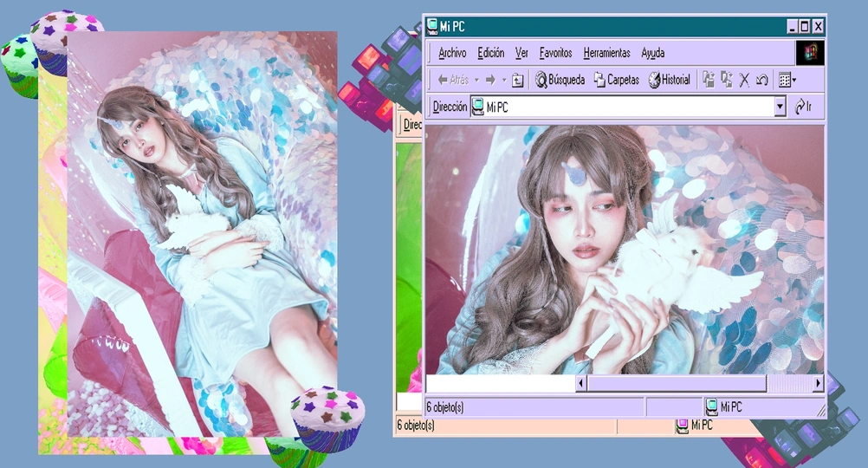Click the horizontal scrollbar left arrow

pyautogui.click(x=581, y=383)
